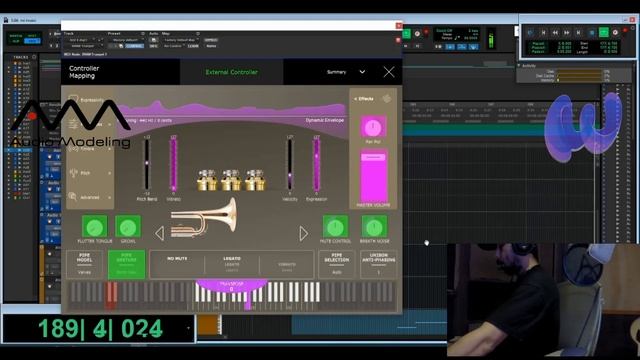
Task: Click green play button in main transport
Action: tap(406, 34)
